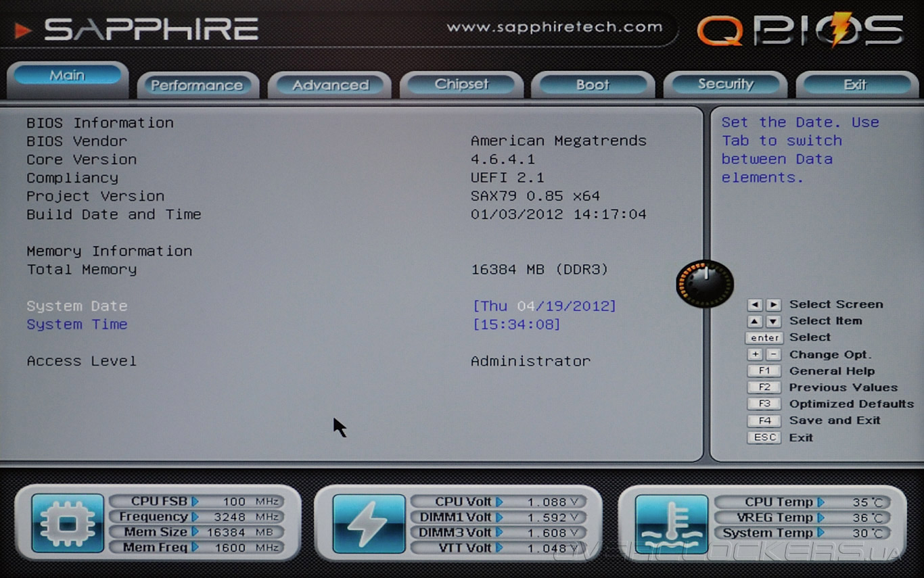Click the SAX79 0.85 x64 project version
Screen dimensions: 924x578
[x=535, y=196]
